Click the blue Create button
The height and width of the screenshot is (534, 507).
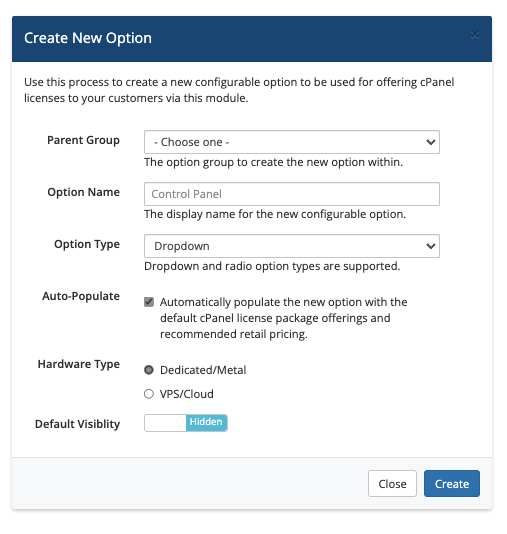pos(452,484)
